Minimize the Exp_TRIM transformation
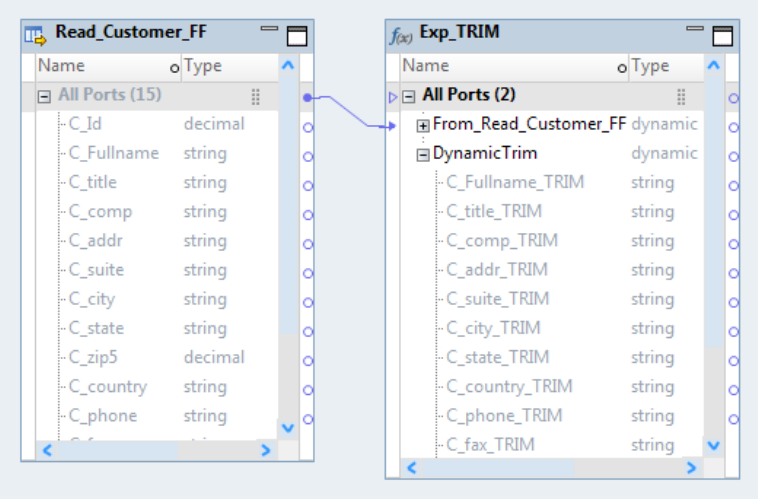 (694, 29)
